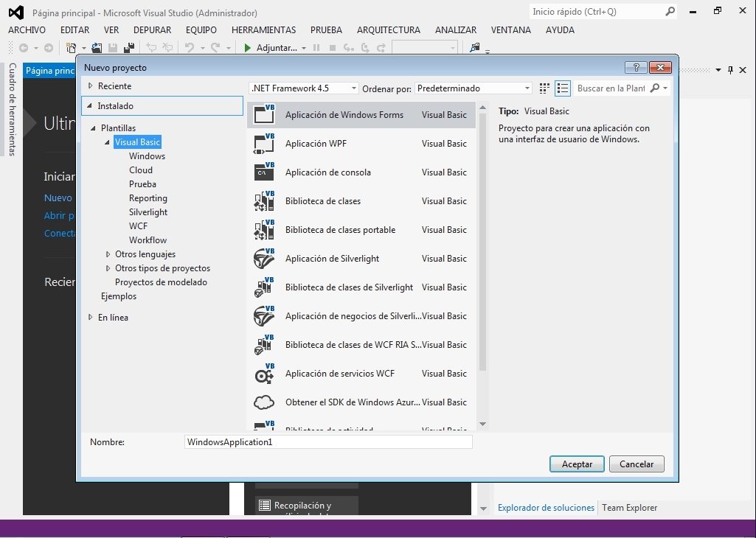This screenshot has width=756, height=538.
Task: Click the portable class library template icon
Action: 264,230
